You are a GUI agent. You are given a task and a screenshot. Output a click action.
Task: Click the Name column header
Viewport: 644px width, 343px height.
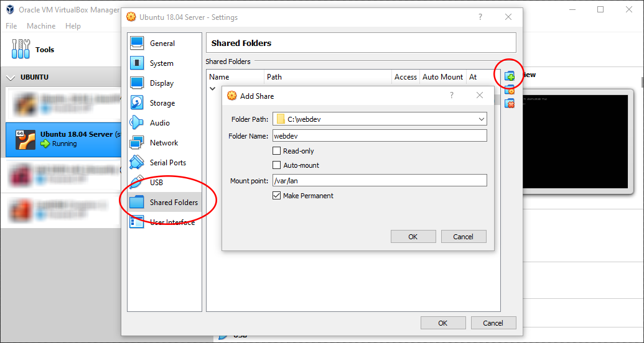[x=235, y=76]
